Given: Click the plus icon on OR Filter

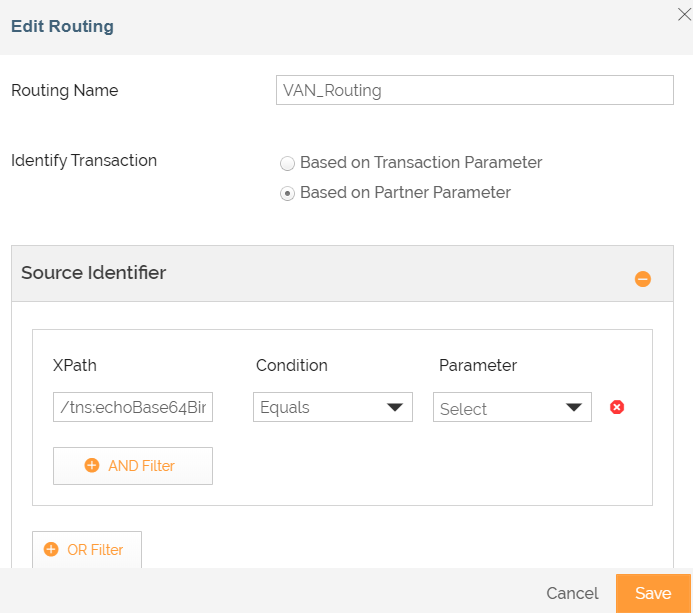Looking at the screenshot, I should coord(51,550).
